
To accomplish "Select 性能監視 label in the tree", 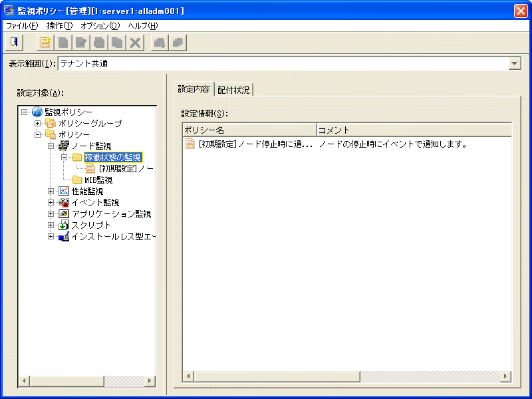I will (87, 191).
